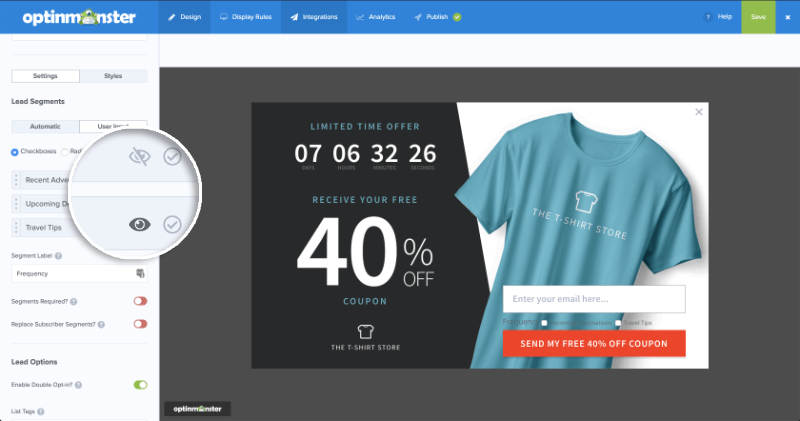Select the Checkboxes radio option
The image size is (800, 421).
pos(15,152)
